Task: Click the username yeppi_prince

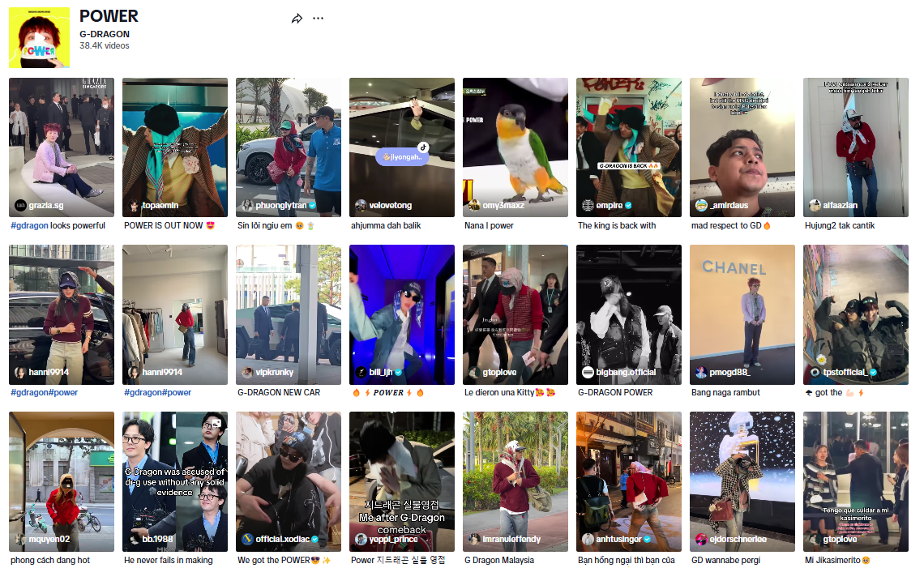Action: (x=393, y=540)
